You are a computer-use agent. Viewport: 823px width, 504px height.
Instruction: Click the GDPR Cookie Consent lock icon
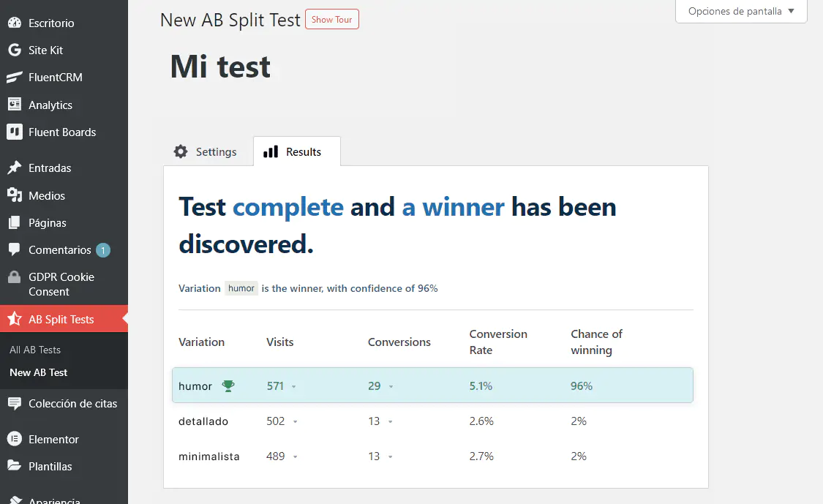click(x=14, y=277)
